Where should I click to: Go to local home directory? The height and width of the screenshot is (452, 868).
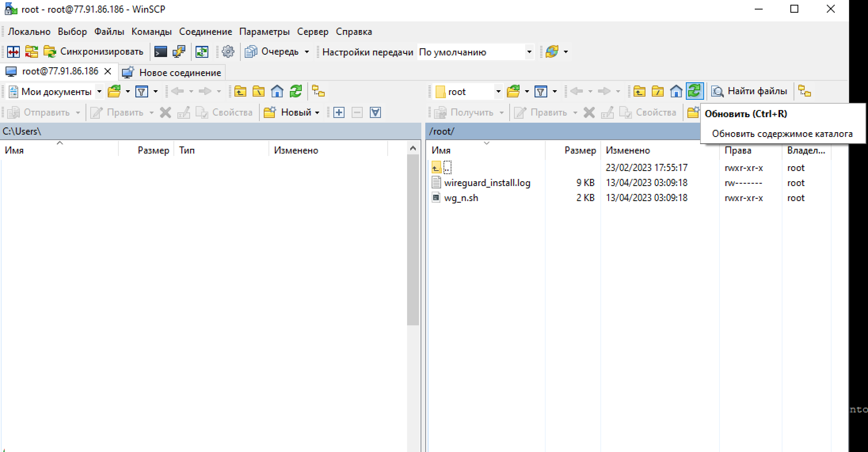(x=277, y=92)
